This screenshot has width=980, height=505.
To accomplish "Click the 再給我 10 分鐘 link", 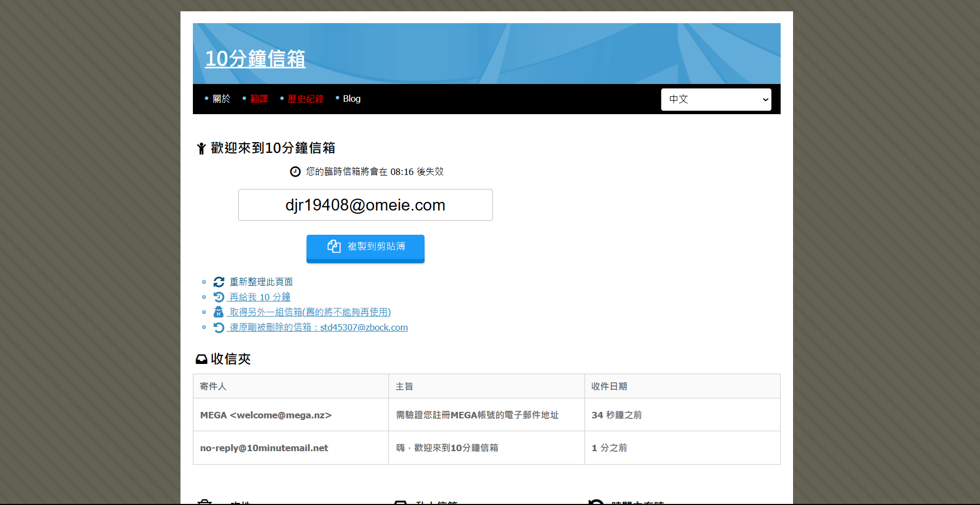I will click(x=260, y=297).
